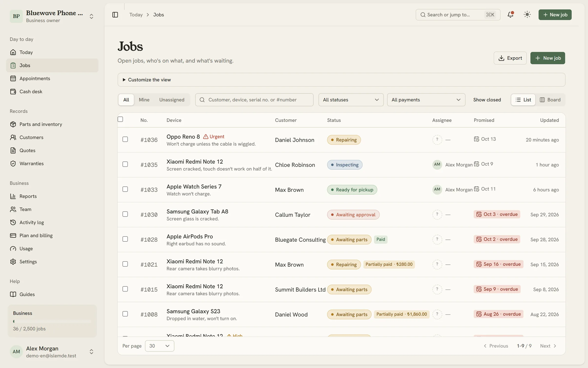Click the customer and device search field
The width and height of the screenshot is (588, 368).
[254, 100]
